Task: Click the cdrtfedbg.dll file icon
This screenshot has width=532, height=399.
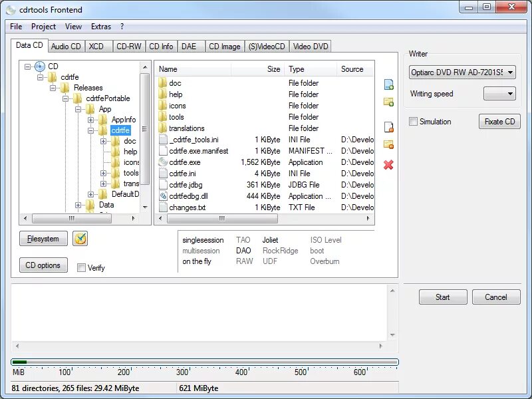Action: pos(163,196)
